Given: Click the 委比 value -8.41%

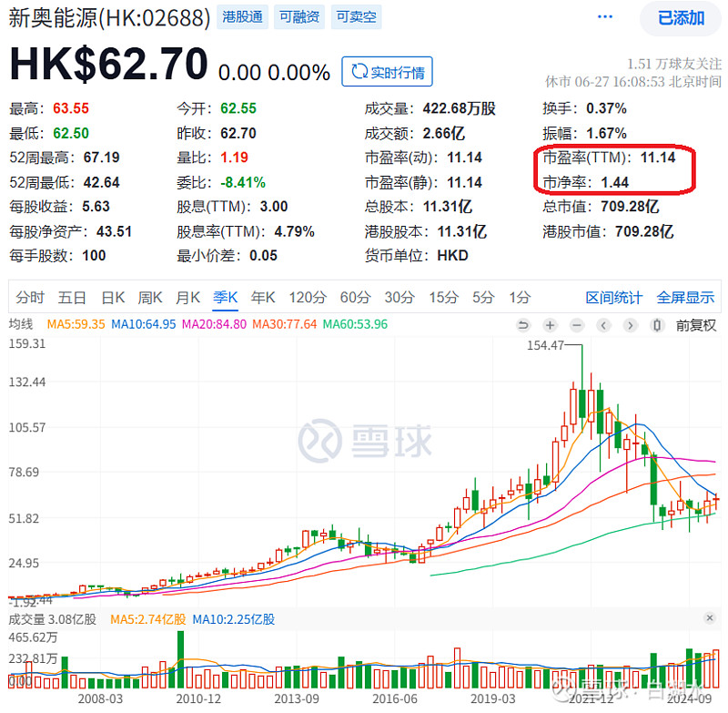Looking at the screenshot, I should tap(243, 182).
